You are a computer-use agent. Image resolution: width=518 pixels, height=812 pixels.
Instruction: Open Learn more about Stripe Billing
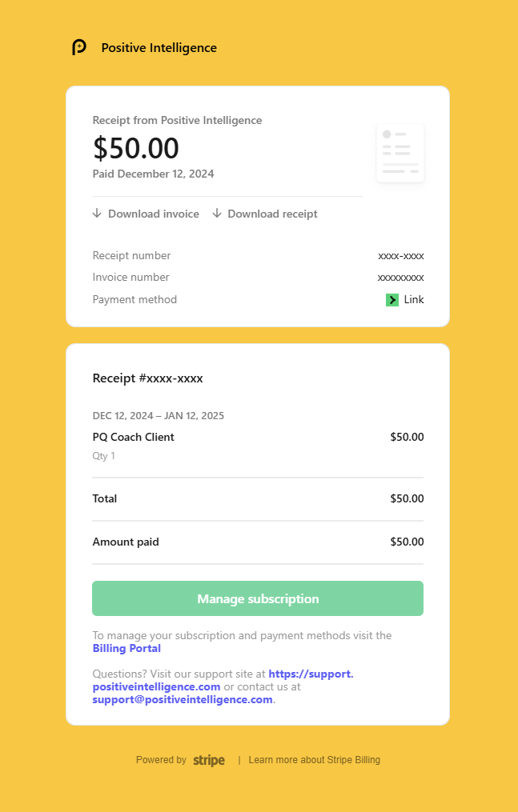(315, 760)
